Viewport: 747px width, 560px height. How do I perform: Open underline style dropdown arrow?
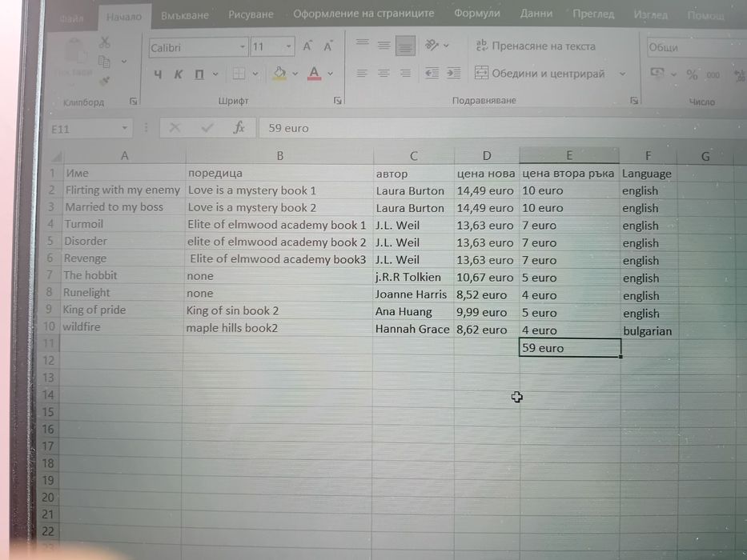215,74
